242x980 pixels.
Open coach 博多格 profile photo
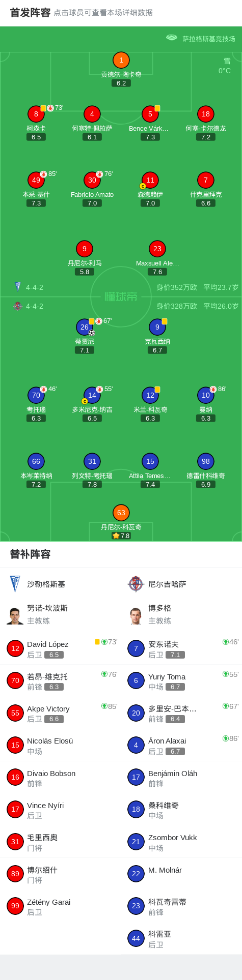[136, 615]
